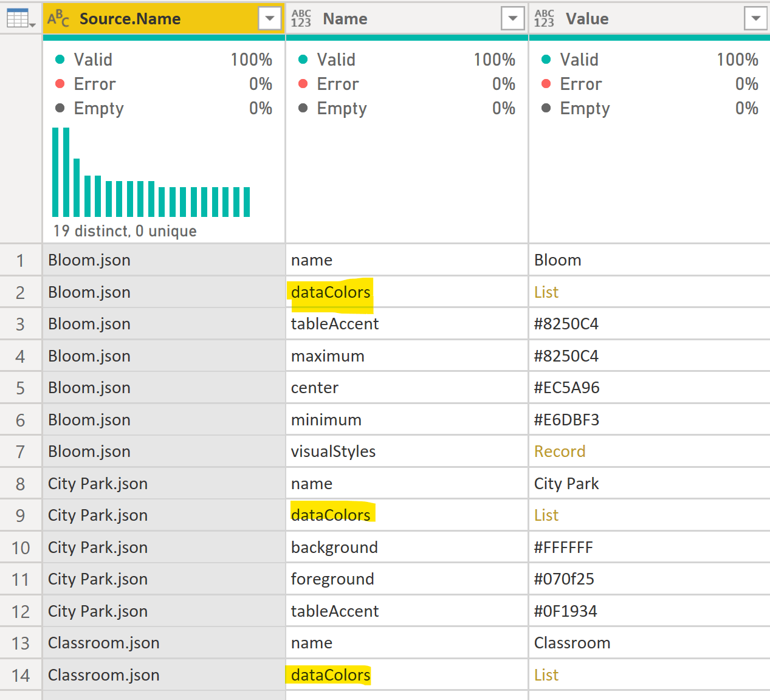Click the tableAccent cell in row 3

pyautogui.click(x=407, y=324)
